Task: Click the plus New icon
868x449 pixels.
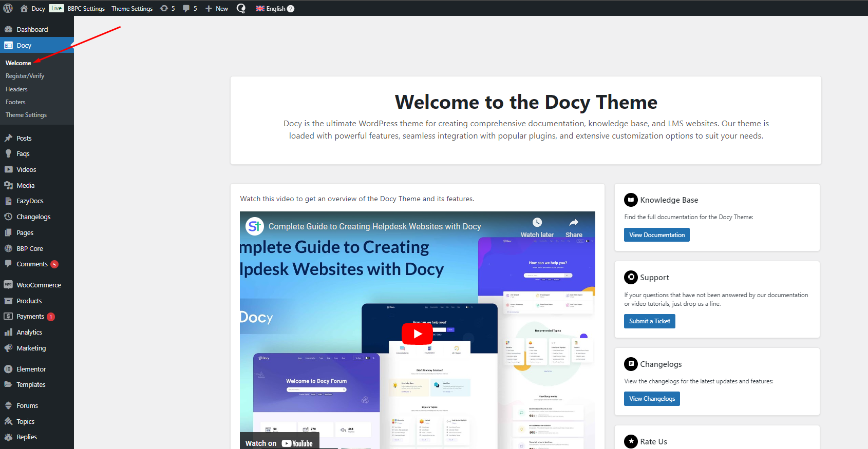Action: (209, 8)
